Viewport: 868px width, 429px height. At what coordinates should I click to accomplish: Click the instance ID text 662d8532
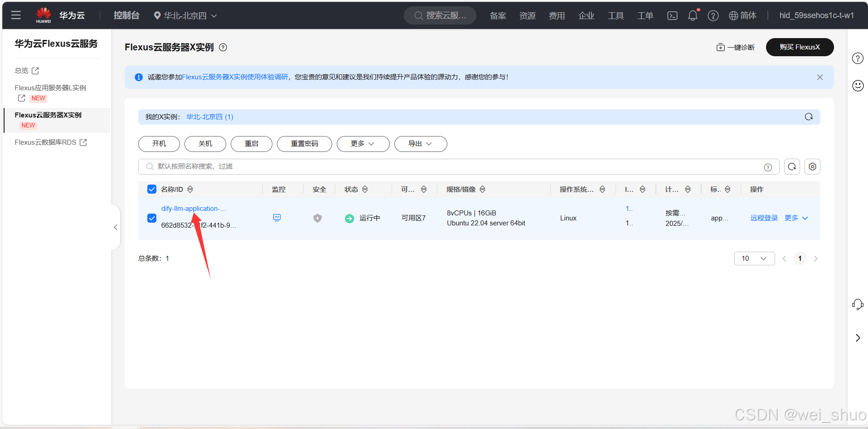[199, 225]
